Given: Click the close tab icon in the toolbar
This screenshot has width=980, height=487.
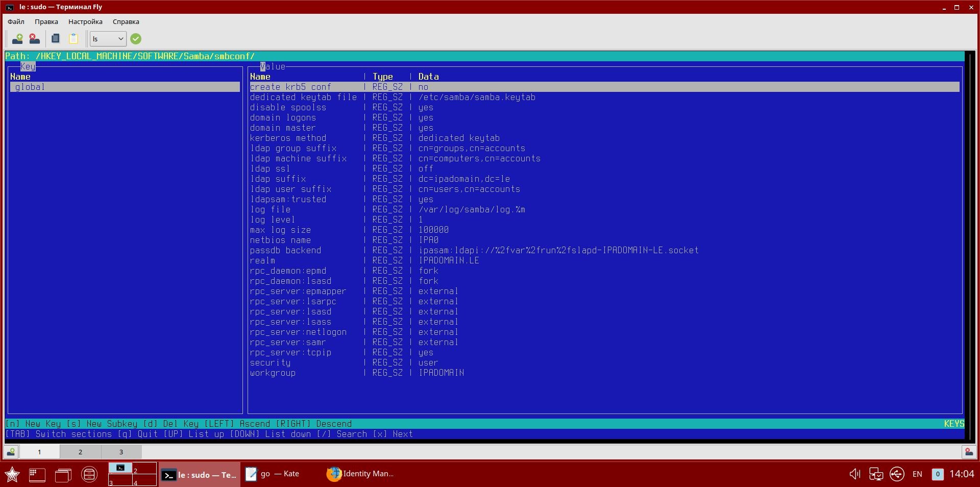Looking at the screenshot, I should 34,39.
